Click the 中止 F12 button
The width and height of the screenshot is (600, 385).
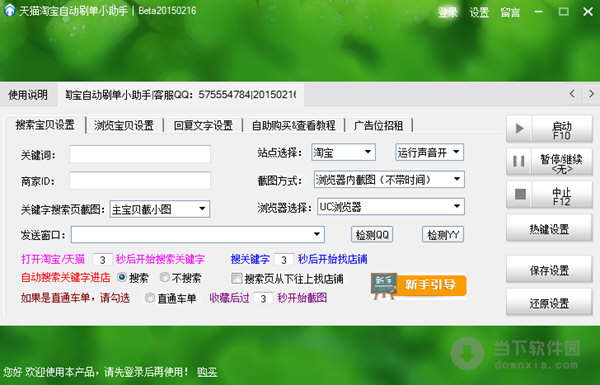[x=549, y=195]
